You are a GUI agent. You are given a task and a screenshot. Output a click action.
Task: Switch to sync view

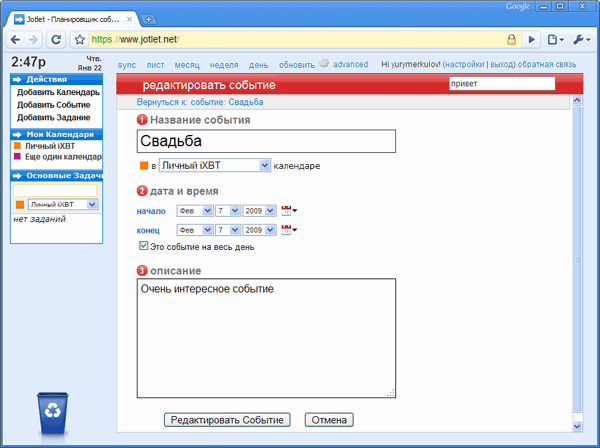tap(127, 65)
